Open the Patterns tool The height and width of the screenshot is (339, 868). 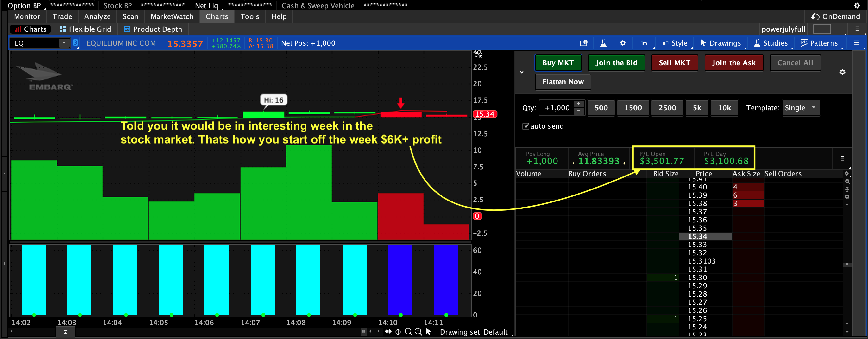(x=819, y=43)
